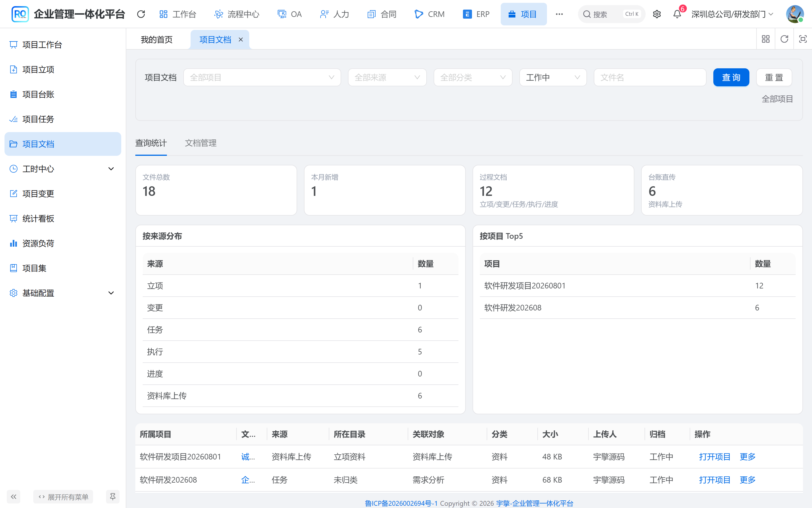
Task: Click the 展开所有菜单 button
Action: pos(63,497)
